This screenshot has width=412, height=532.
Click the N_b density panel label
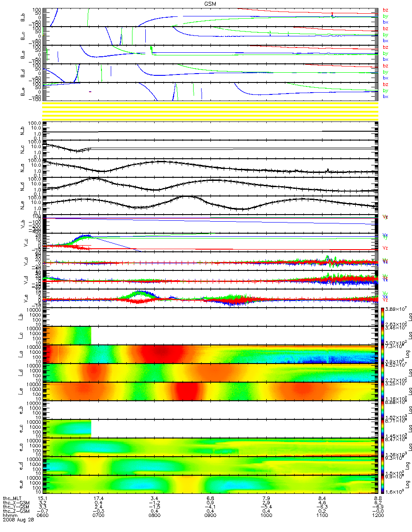coord(23,131)
